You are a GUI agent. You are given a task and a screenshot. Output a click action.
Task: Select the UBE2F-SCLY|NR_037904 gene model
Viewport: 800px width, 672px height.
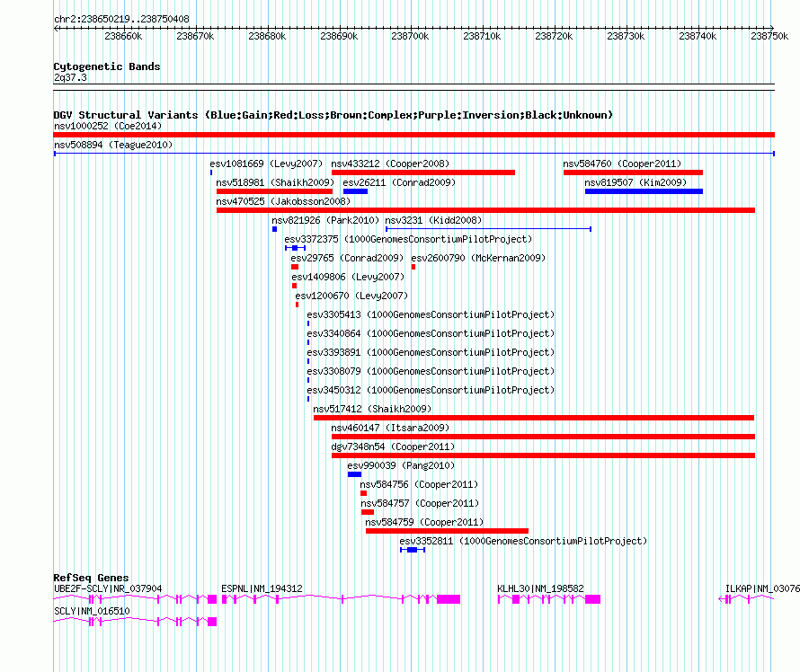[135, 599]
